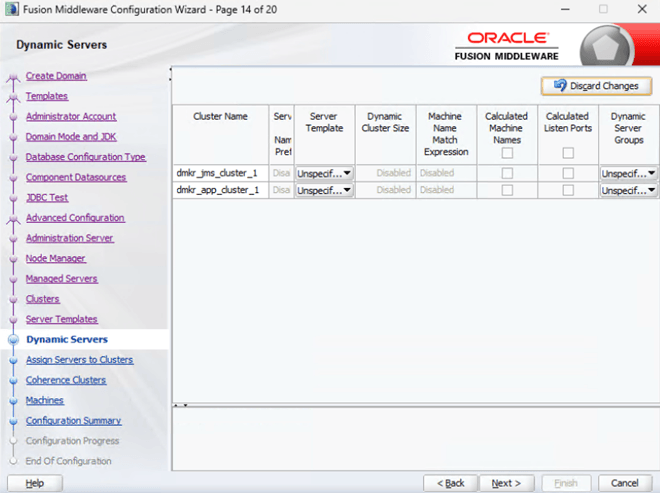Open Database Configuration Type step
Screen dimensions: 660x493
click(x=85, y=157)
